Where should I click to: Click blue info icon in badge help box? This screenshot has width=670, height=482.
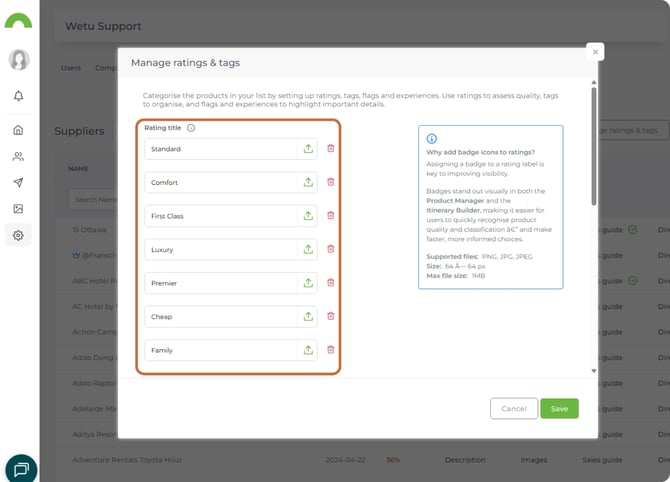coord(432,138)
